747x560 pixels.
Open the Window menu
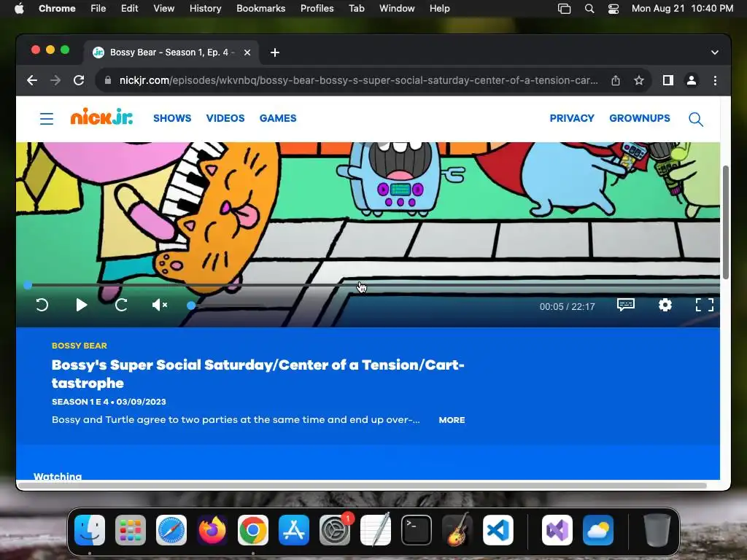(x=397, y=9)
